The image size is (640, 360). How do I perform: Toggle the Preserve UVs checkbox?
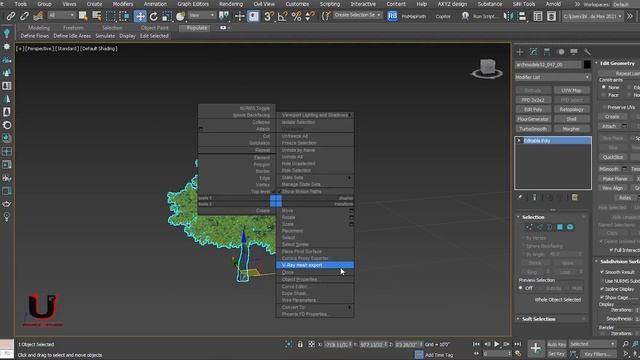click(604, 107)
